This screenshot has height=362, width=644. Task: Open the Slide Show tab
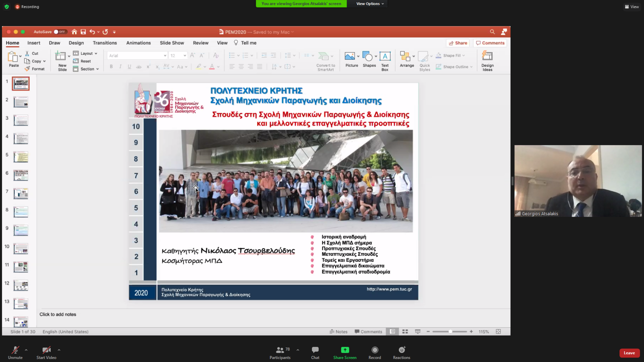coord(172,43)
